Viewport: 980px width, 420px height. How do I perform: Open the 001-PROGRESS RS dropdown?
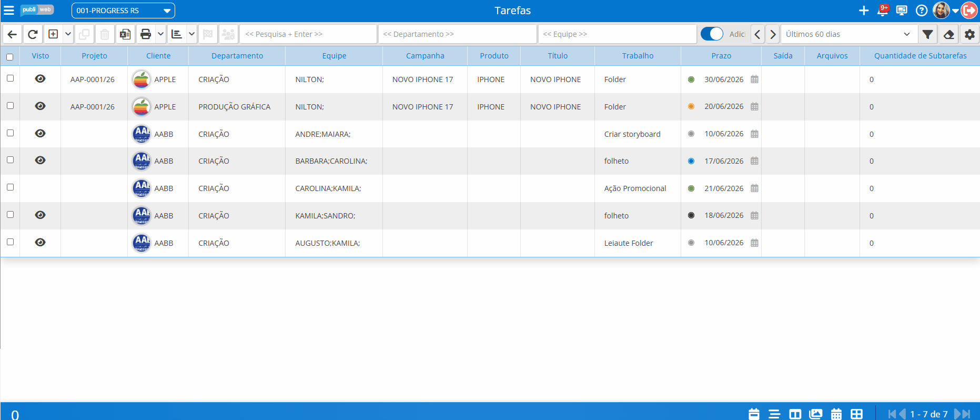coord(123,11)
